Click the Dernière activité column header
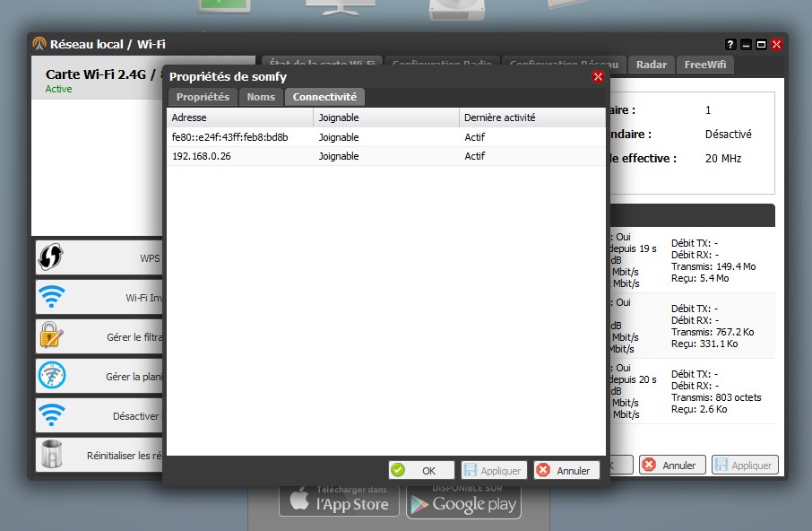Viewport: 812px width, 531px height. [531, 118]
